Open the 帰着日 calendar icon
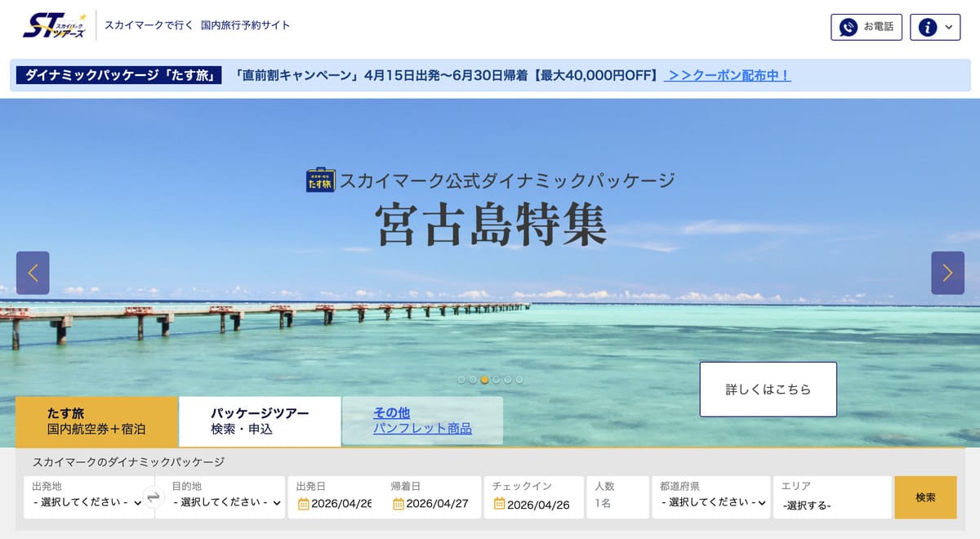 [x=398, y=502]
